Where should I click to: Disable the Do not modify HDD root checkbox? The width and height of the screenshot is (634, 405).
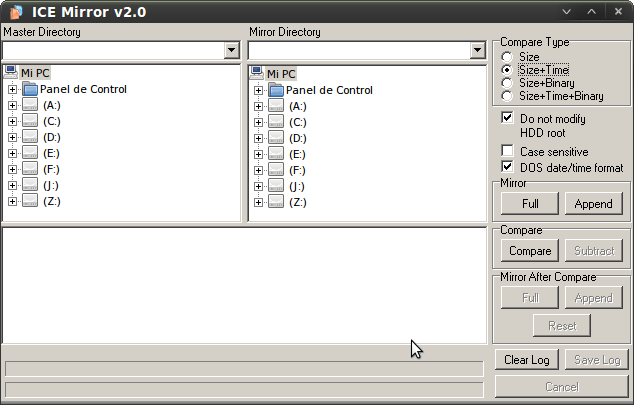click(x=507, y=119)
